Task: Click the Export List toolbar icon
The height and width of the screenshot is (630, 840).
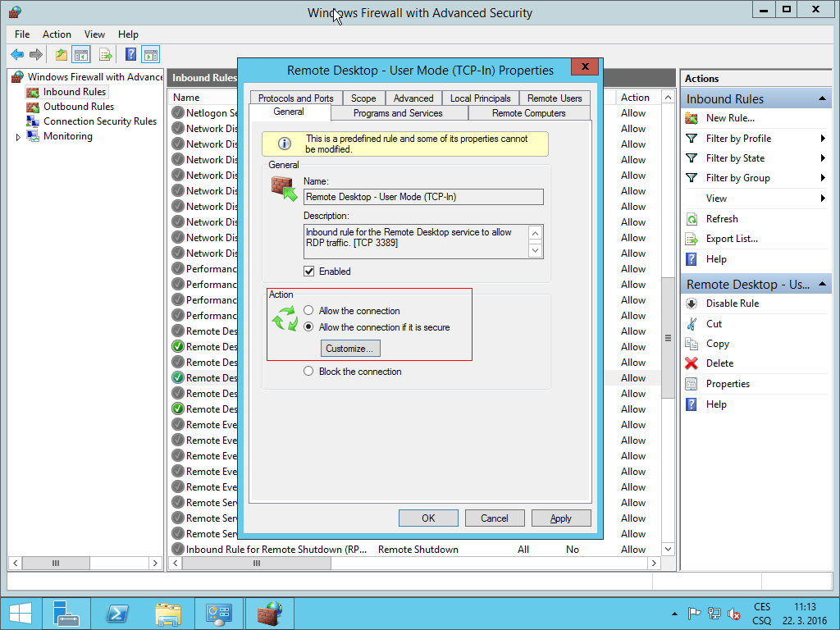Action: pyautogui.click(x=105, y=54)
